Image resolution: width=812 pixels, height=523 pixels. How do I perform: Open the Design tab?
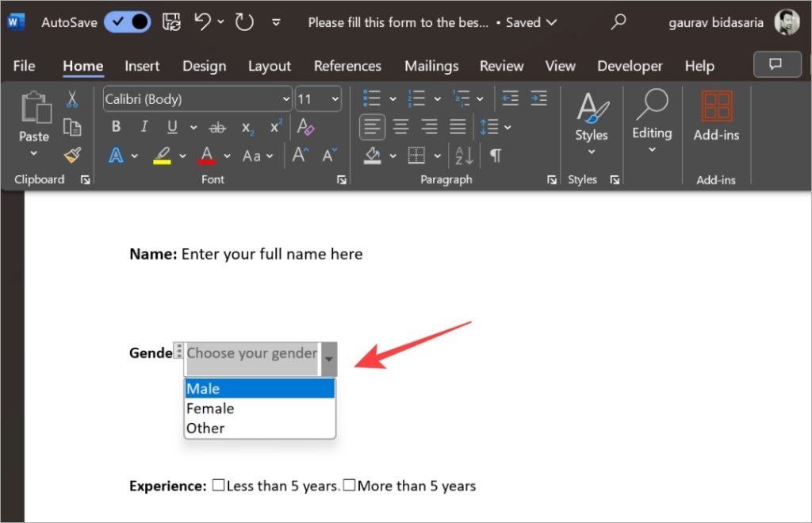pos(204,66)
